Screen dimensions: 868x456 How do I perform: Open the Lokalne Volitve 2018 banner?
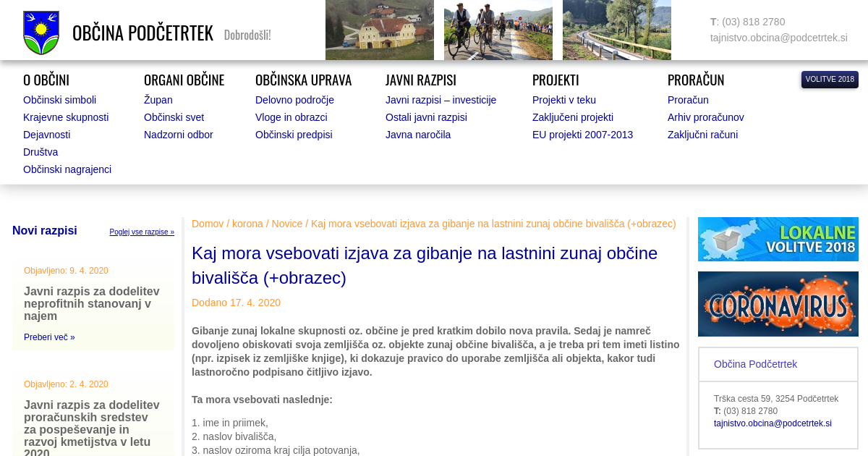[x=778, y=239]
